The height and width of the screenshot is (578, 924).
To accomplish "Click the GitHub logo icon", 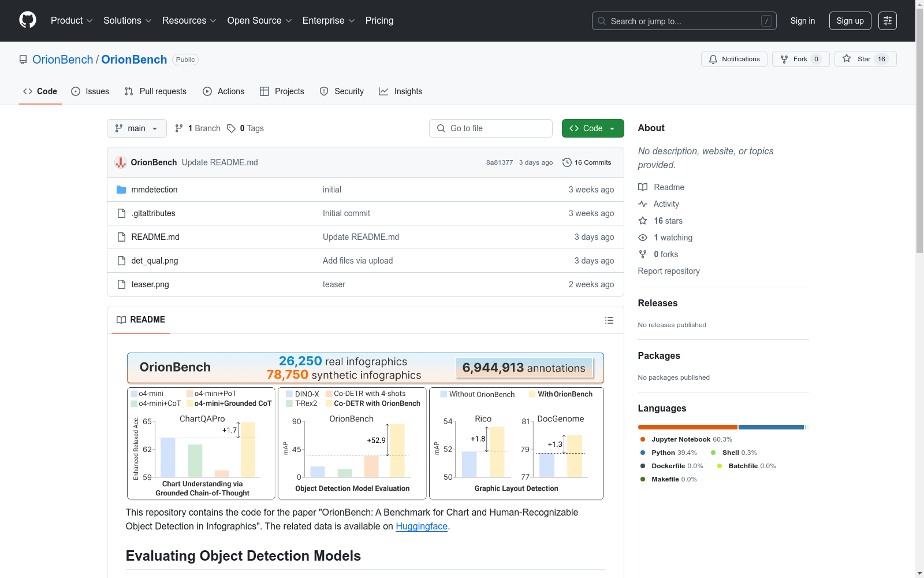I will (x=28, y=20).
